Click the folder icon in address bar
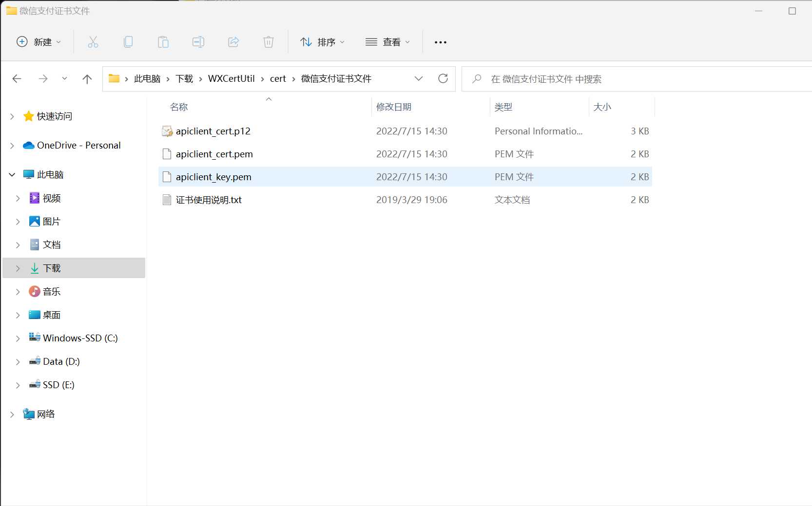The height and width of the screenshot is (506, 812). (x=114, y=78)
